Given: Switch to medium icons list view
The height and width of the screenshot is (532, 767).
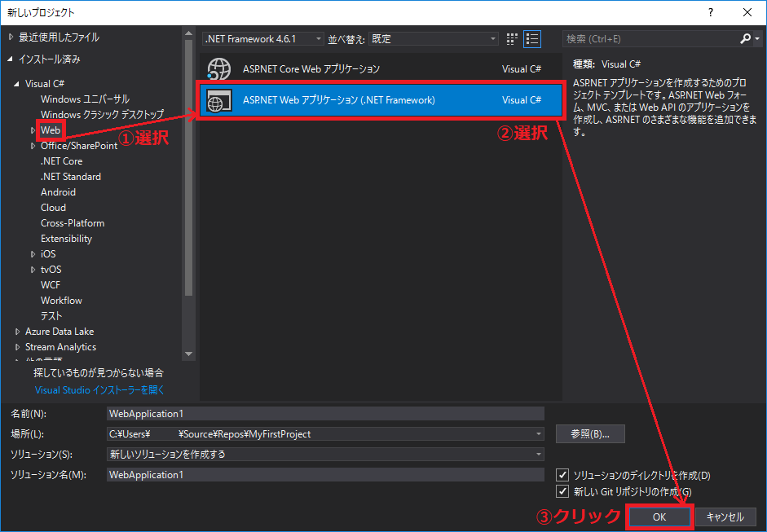Looking at the screenshot, I should pos(532,39).
